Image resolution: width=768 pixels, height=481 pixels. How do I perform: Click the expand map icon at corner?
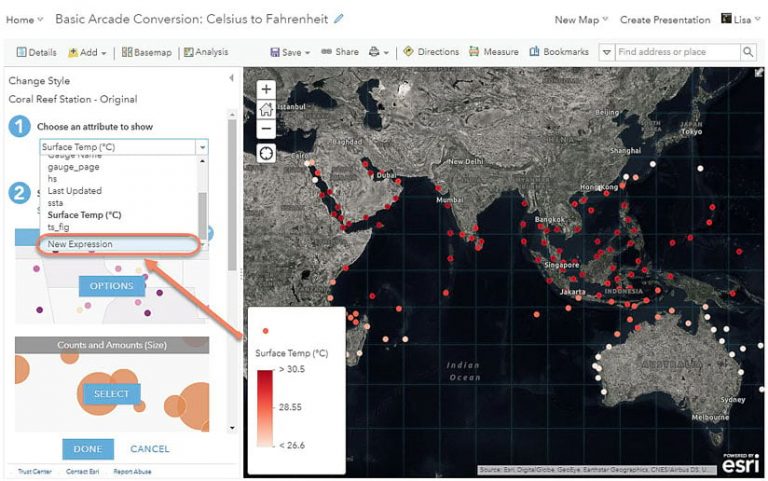tap(759, 72)
